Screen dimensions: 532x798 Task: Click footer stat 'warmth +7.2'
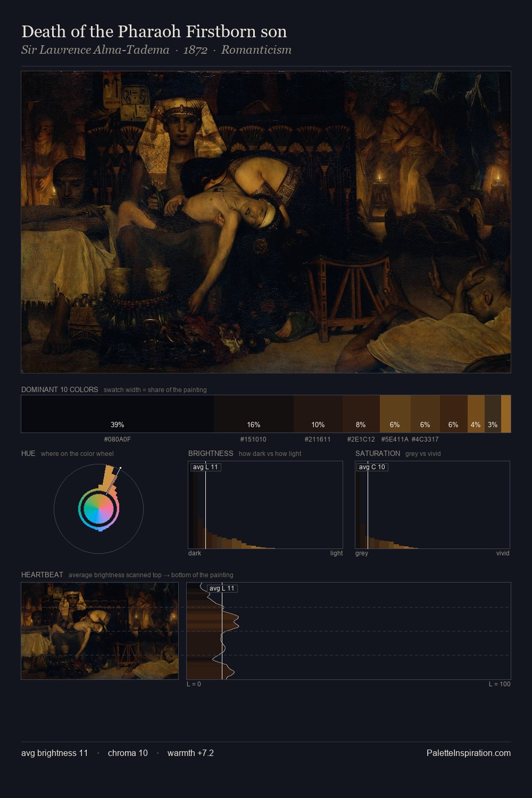click(x=190, y=753)
